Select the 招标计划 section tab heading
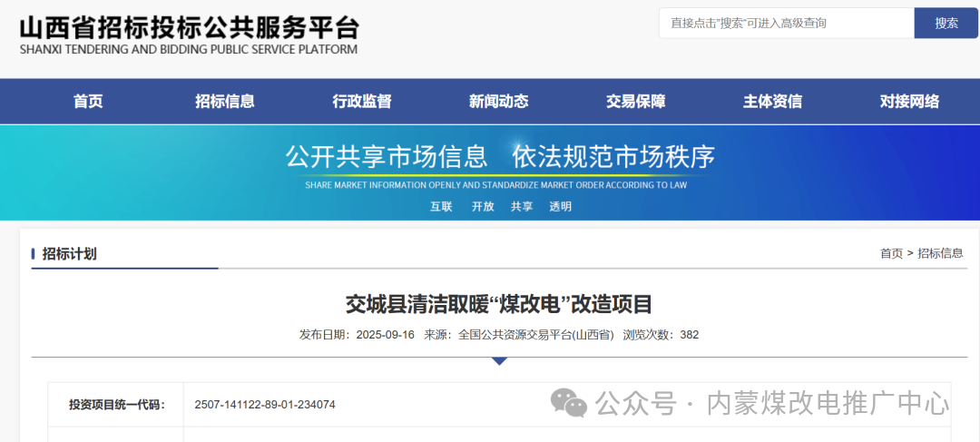The width and height of the screenshot is (980, 442). coord(69,253)
